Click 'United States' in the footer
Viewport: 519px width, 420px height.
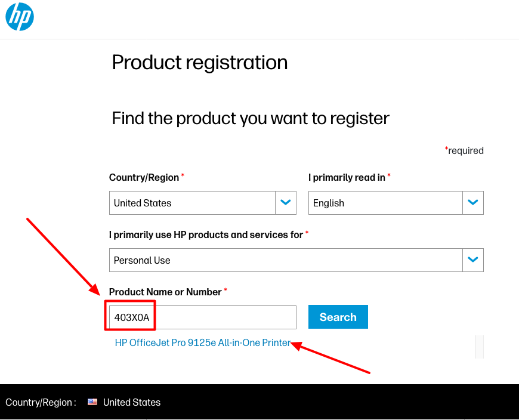coord(132,402)
